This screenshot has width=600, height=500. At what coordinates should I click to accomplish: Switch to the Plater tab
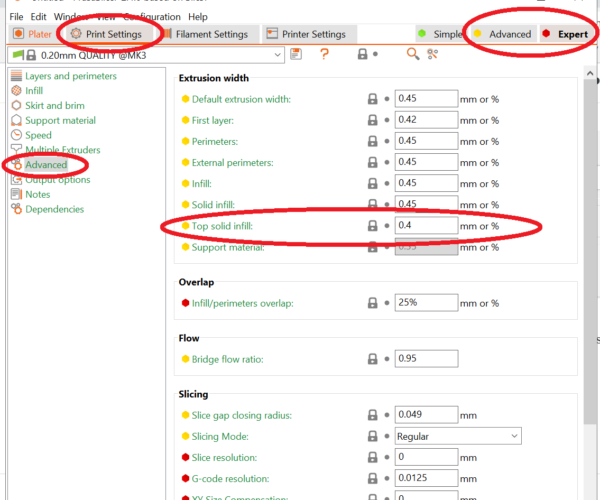coord(32,34)
